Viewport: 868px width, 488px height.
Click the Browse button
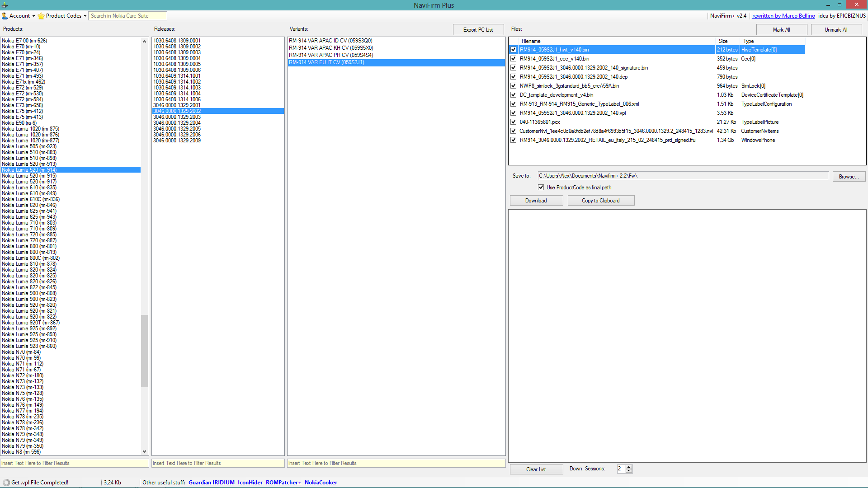click(849, 177)
